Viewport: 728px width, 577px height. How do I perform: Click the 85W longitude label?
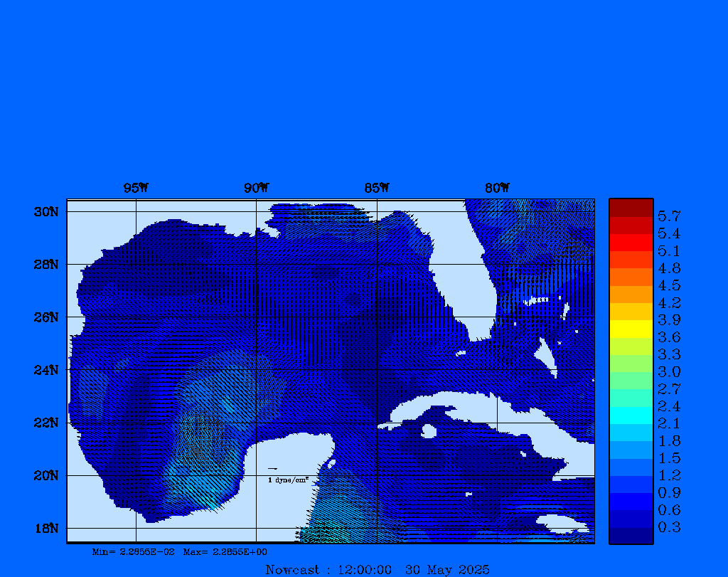[x=377, y=188]
